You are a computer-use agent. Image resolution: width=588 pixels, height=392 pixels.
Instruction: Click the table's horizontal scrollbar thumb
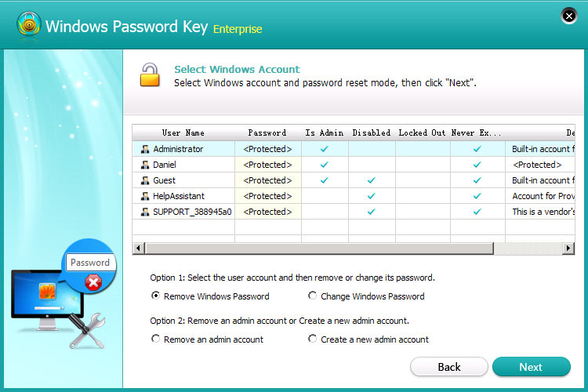point(319,248)
